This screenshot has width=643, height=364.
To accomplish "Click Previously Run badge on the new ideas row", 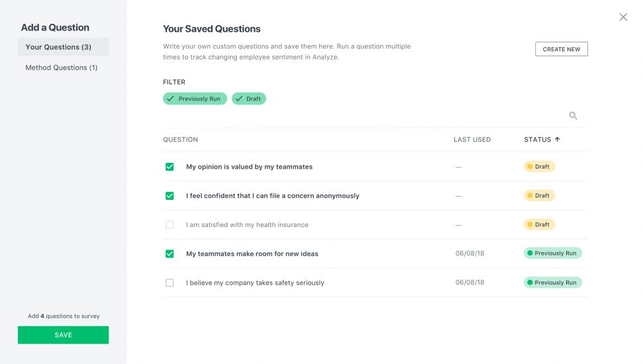I will [552, 253].
